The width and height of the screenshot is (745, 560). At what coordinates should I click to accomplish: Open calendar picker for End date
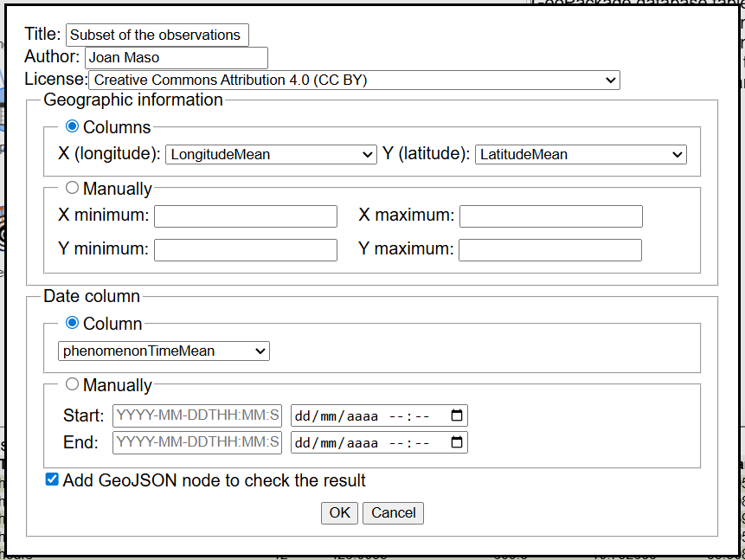(x=458, y=443)
